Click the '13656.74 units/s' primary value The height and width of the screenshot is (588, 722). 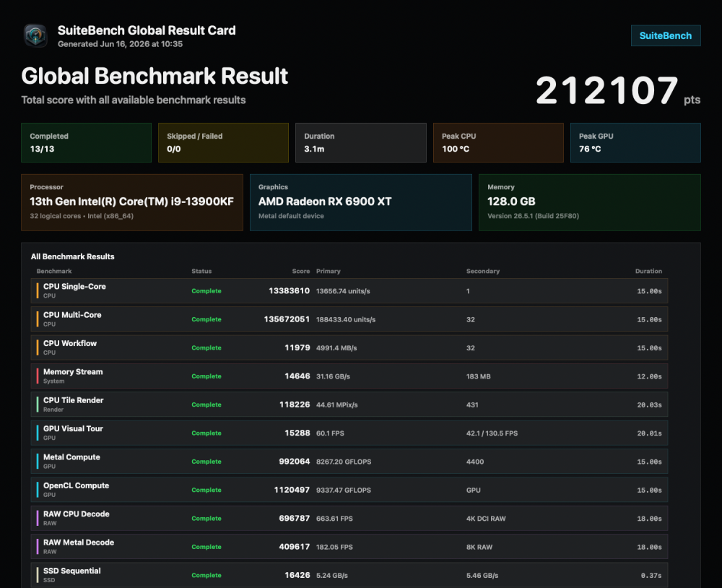pyautogui.click(x=343, y=291)
